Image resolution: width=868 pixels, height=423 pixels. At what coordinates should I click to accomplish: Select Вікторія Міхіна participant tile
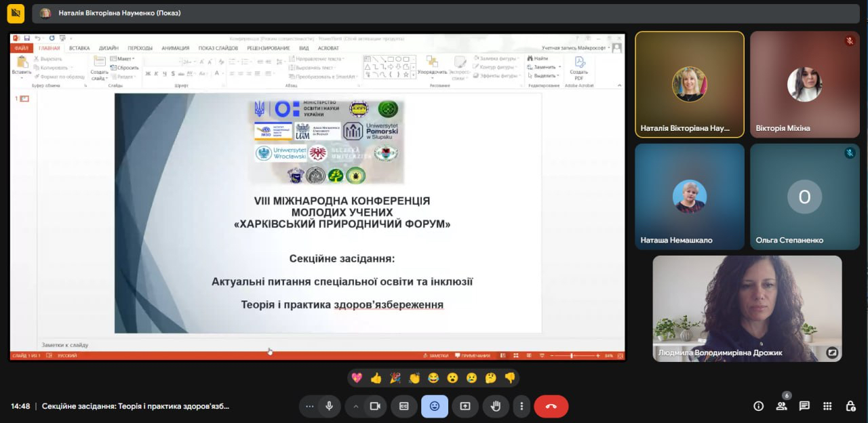pyautogui.click(x=805, y=85)
